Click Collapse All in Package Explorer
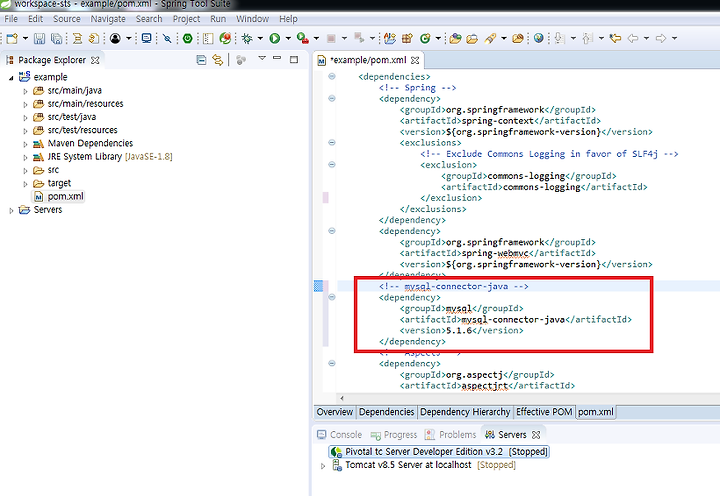The width and height of the screenshot is (720, 496). point(201,60)
